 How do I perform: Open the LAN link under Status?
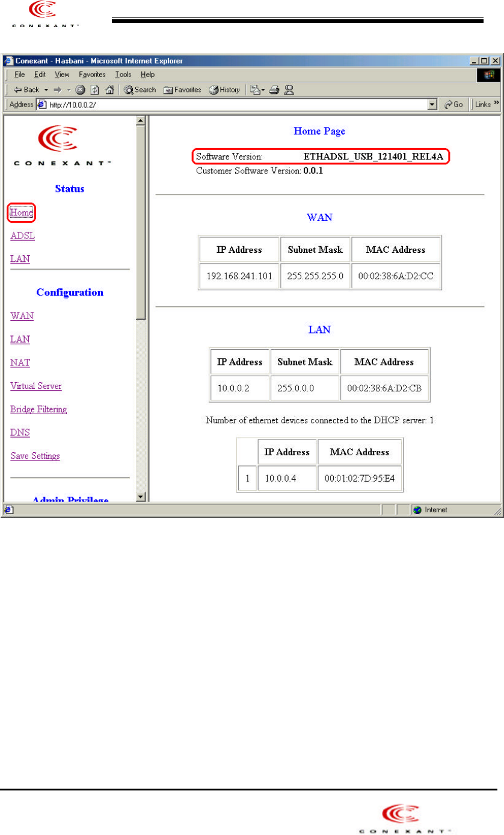20,259
